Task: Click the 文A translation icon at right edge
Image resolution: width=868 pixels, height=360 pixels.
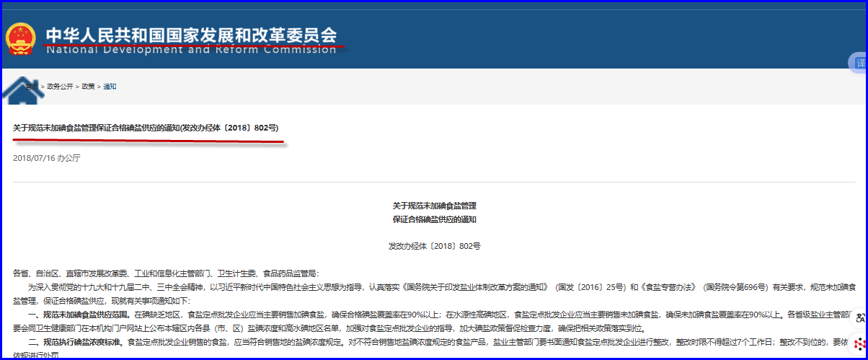Action: [860, 318]
